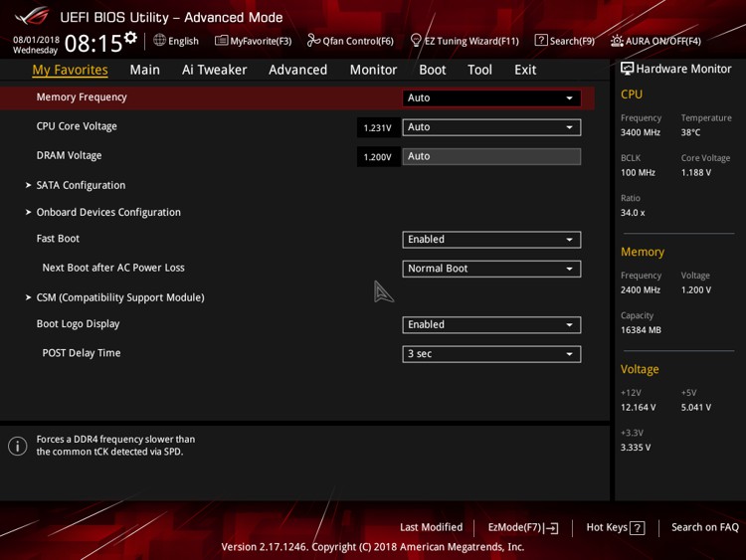Click the EzMode exit arrow icon
746x560 pixels.
pos(550,527)
